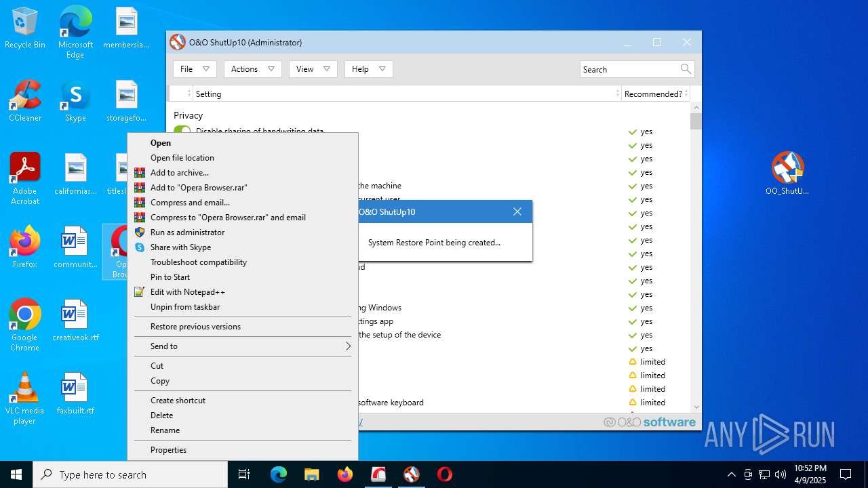Screen dimensions: 868x488
Task: Choose Share with Skype
Action: [243, 247]
